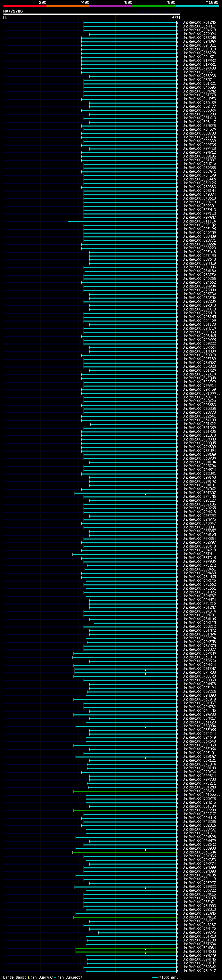Viewport: 222px width, 980px height.
Task: Select hit UniRef100_P43287
Action: pyautogui.click(x=199, y=925)
